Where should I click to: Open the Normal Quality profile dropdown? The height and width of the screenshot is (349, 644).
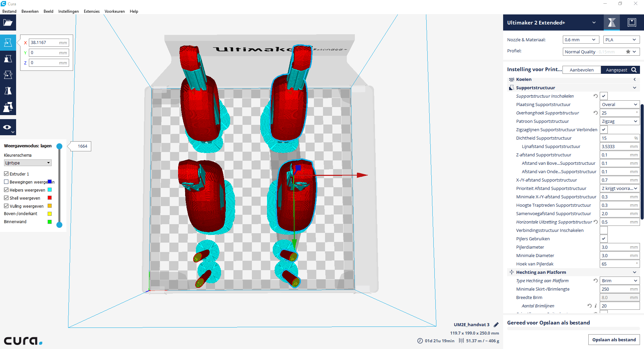click(x=601, y=52)
